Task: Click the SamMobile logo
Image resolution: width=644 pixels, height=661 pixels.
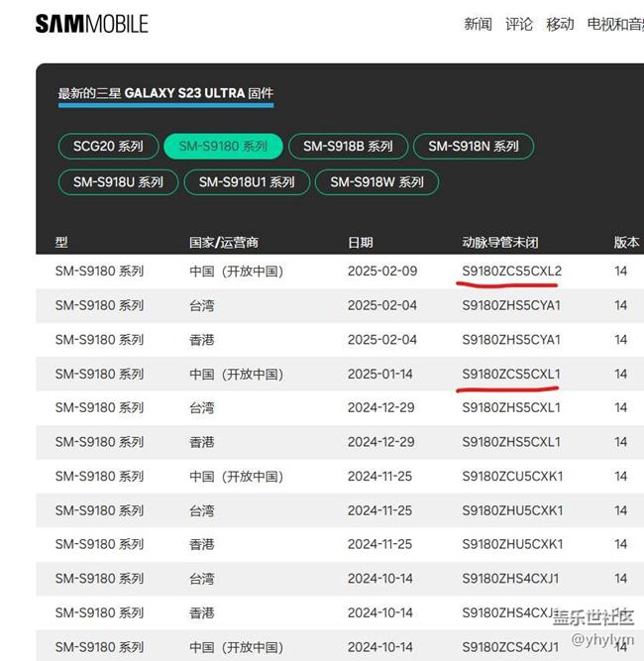Action: (91, 24)
